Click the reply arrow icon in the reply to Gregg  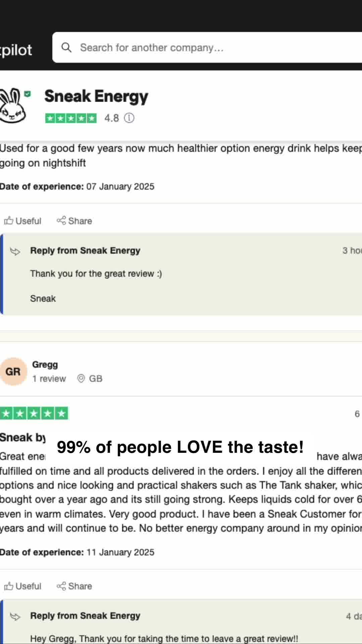(x=15, y=616)
